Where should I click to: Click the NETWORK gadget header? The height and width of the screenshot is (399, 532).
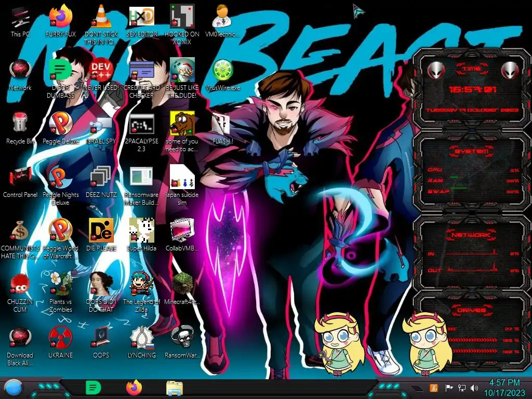(x=471, y=234)
